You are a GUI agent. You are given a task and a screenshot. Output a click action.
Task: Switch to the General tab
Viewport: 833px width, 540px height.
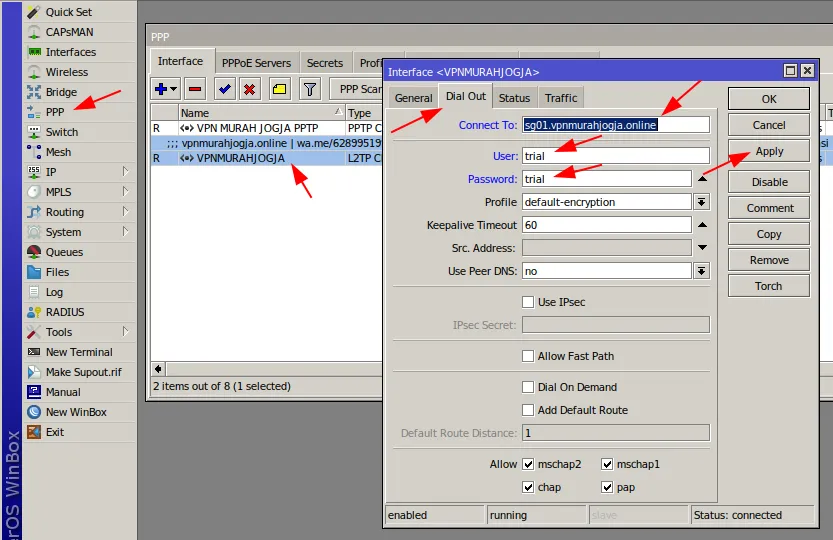[x=413, y=98]
